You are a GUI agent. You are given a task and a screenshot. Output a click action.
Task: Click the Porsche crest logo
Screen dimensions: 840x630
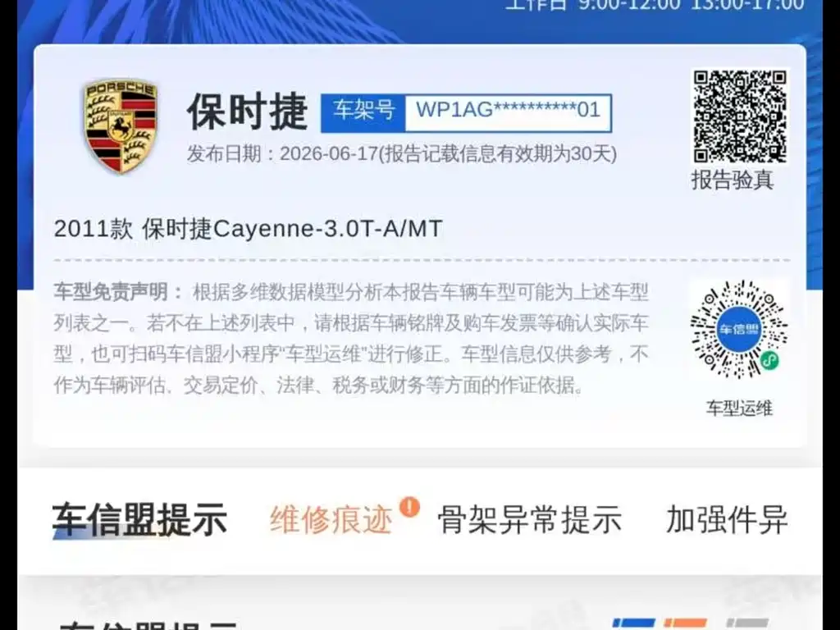click(121, 126)
